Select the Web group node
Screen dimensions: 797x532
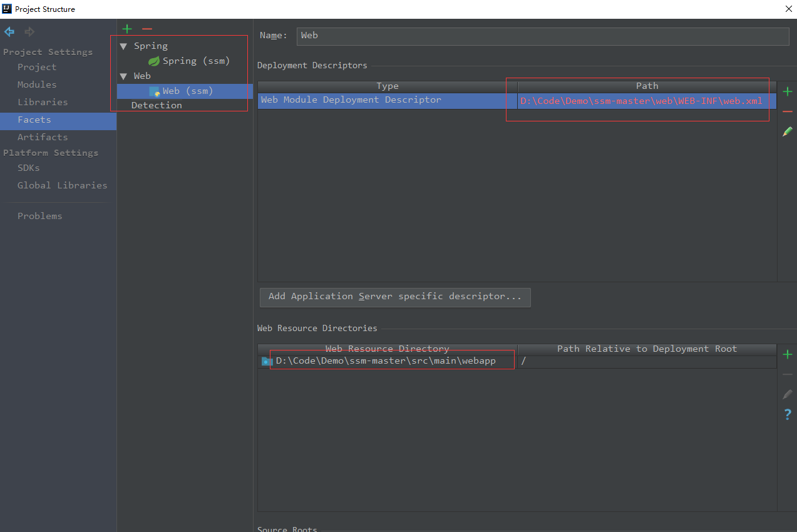[x=142, y=76]
